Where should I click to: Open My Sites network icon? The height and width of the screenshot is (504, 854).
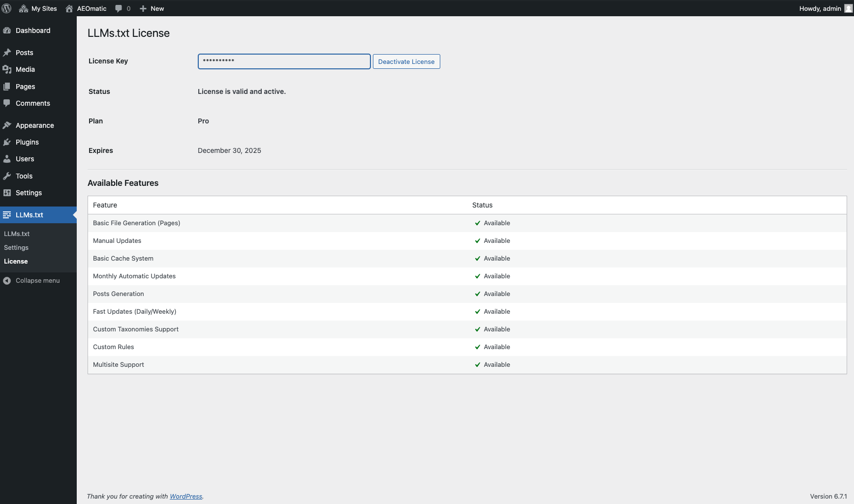pyautogui.click(x=23, y=8)
